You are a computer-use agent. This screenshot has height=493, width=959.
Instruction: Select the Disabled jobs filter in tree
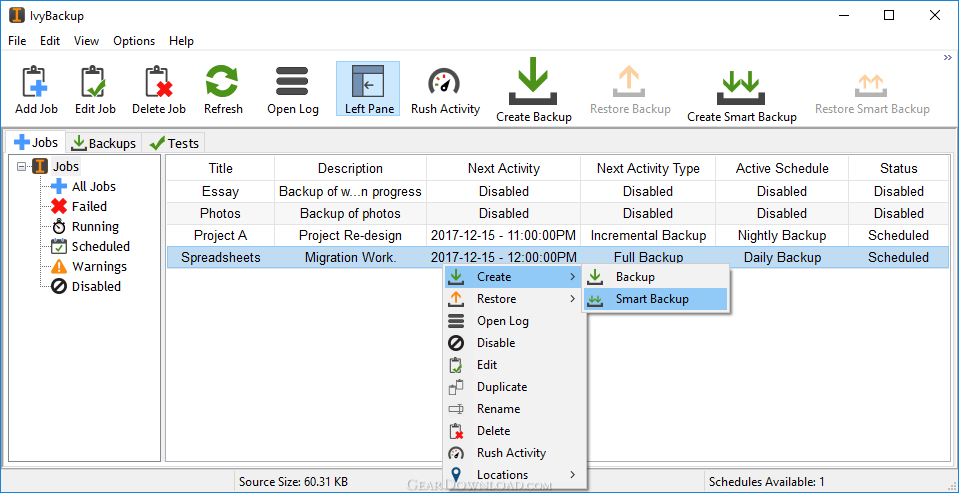(x=96, y=286)
